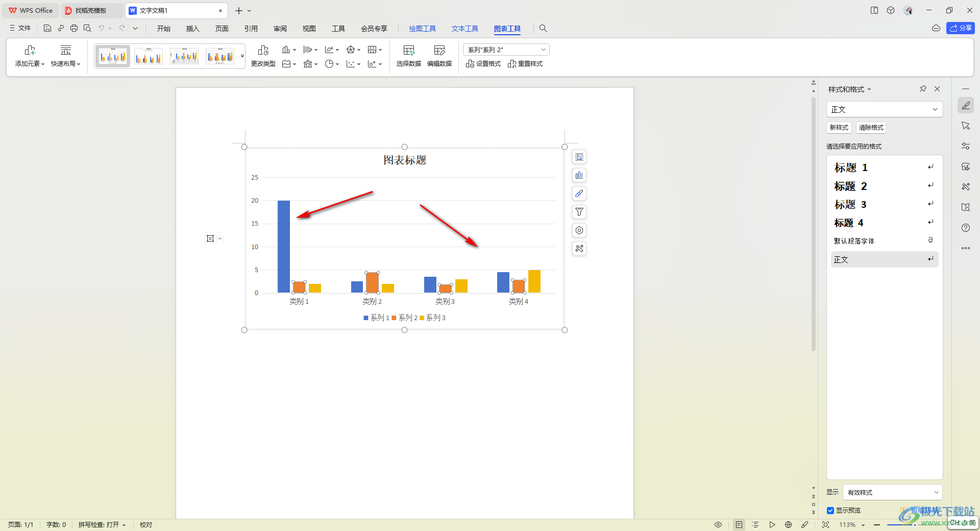The width and height of the screenshot is (980, 531).
Task: Open the current style 正文 combo box
Action: (885, 109)
